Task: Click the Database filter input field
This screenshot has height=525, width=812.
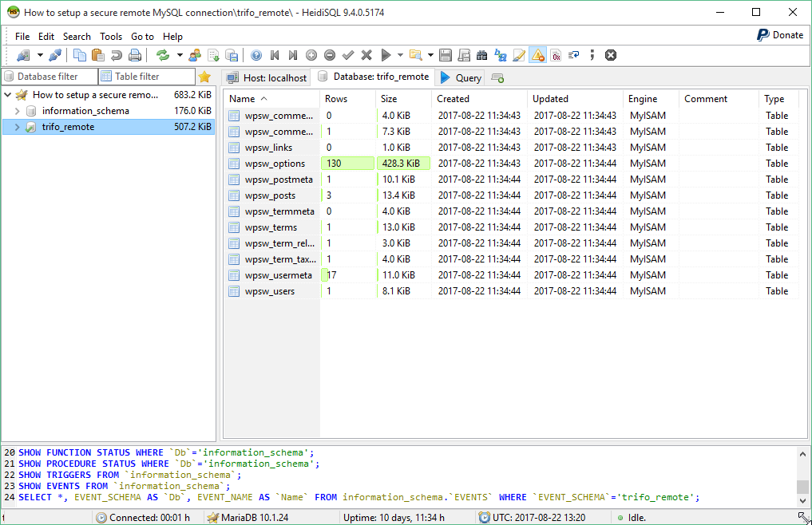Action: click(x=50, y=77)
